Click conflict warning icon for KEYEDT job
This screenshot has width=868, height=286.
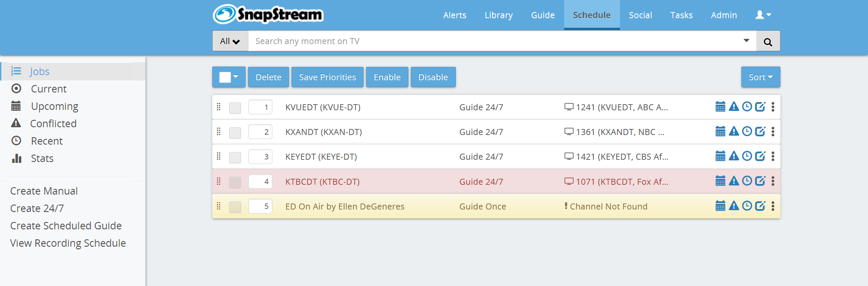(x=734, y=156)
